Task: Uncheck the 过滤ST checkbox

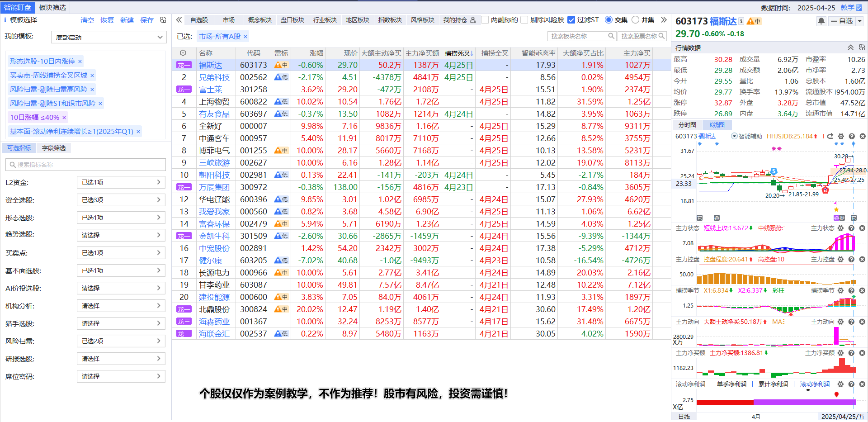Action: click(571, 20)
